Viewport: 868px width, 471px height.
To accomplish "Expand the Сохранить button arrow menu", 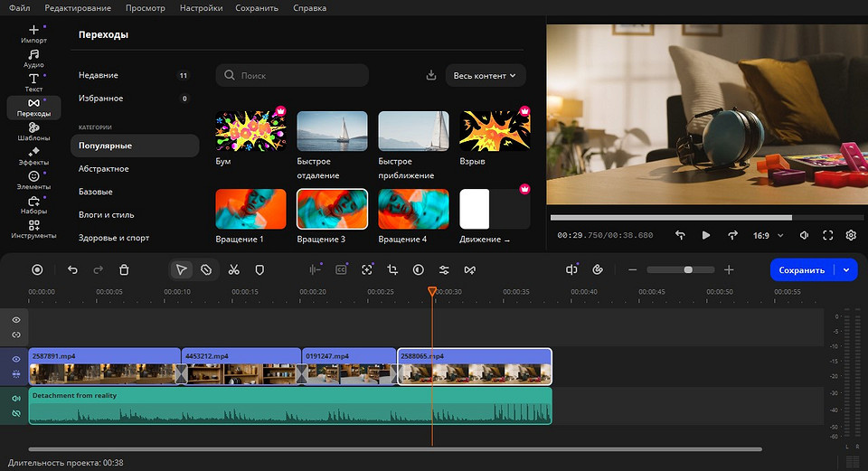I will [x=846, y=270].
